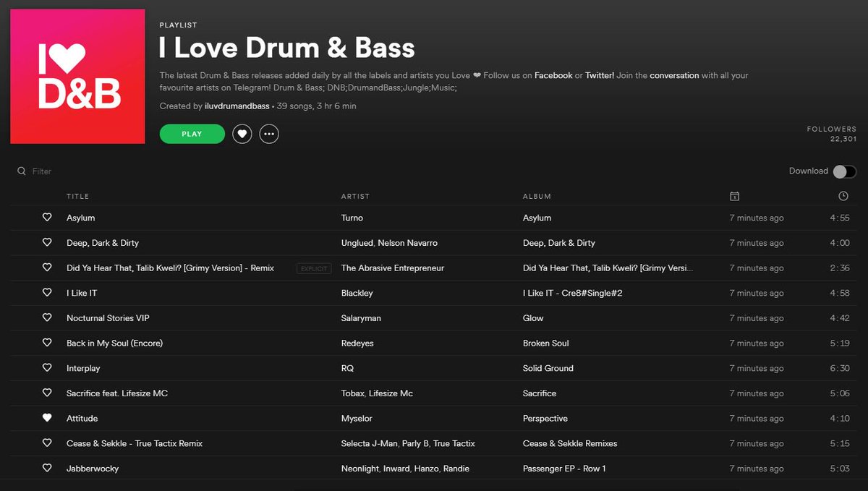868x491 pixels.
Task: Like the Back in My Soul track
Action: click(47, 343)
